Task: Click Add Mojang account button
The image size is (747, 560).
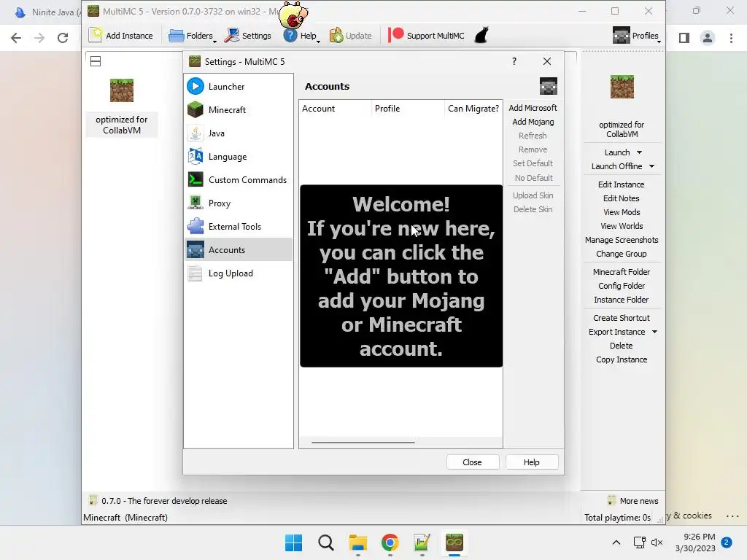Action: pyautogui.click(x=533, y=122)
